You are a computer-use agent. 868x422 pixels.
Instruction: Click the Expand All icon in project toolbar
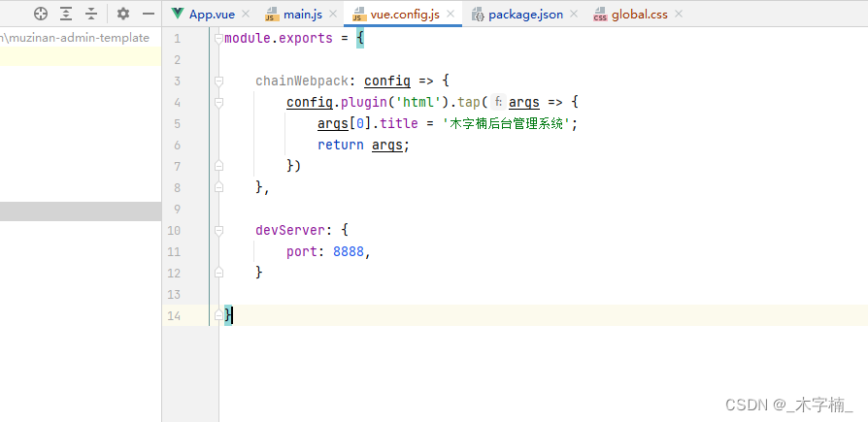pos(66,14)
